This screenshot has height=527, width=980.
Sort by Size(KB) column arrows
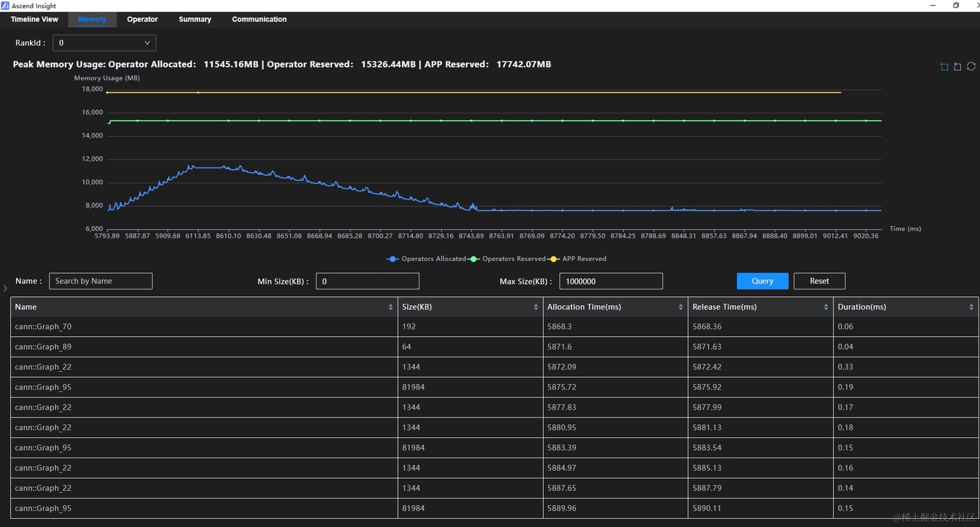click(x=536, y=307)
